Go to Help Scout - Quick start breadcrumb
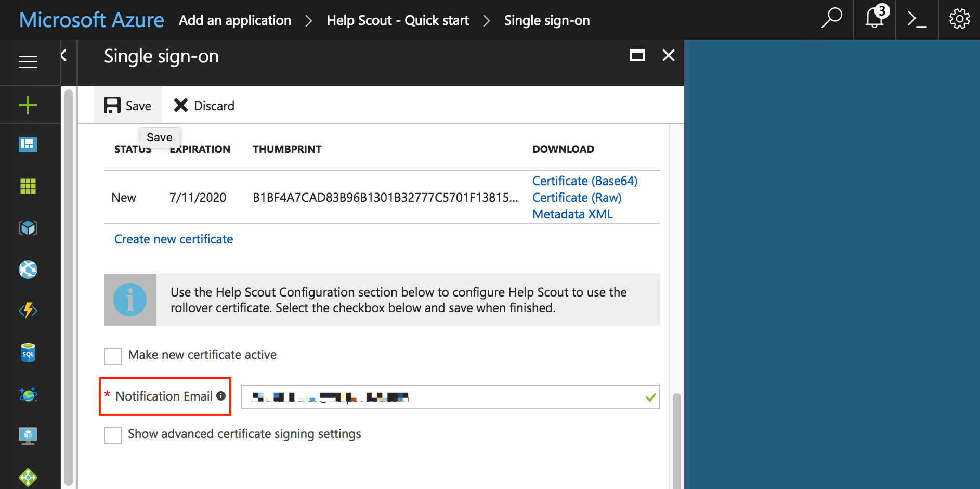The width and height of the screenshot is (980, 489). point(398,20)
